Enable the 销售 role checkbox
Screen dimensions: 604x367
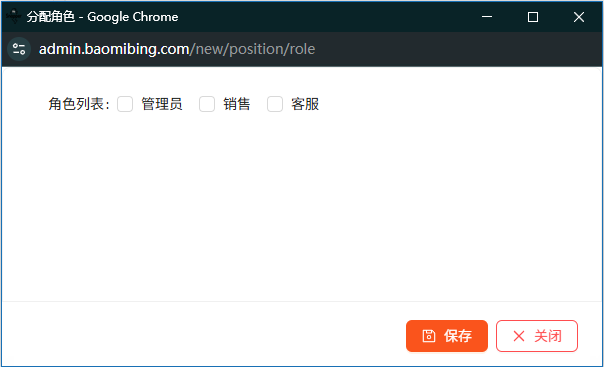click(x=207, y=104)
